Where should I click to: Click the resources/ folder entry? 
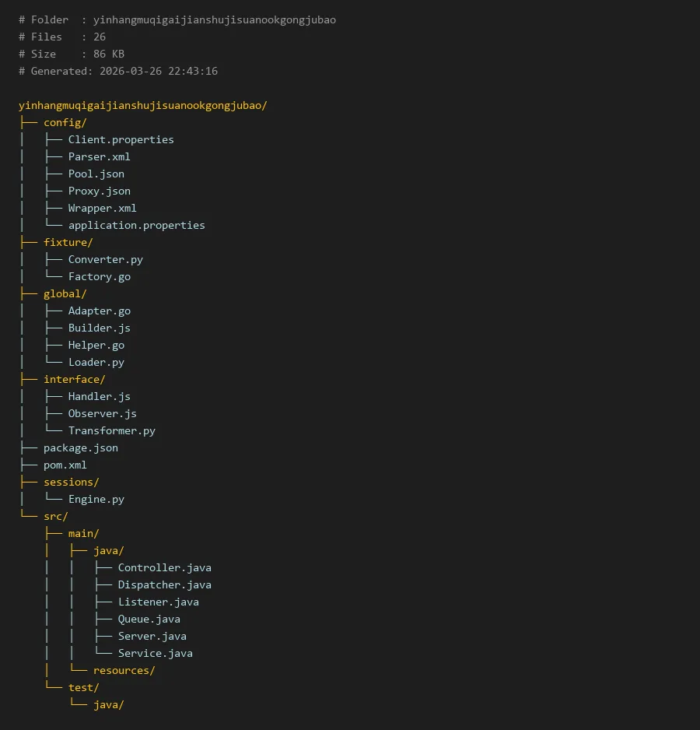pos(124,671)
